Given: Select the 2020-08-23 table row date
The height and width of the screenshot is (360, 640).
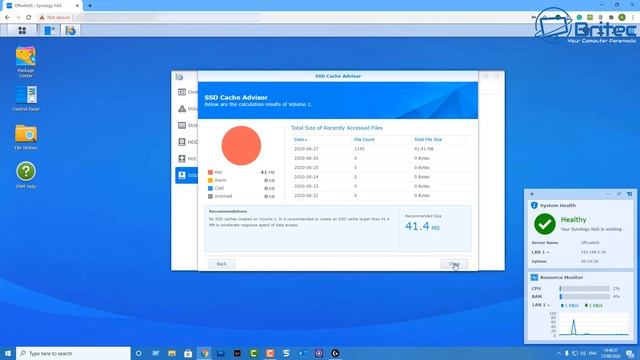Looking at the screenshot, I should (306, 187).
